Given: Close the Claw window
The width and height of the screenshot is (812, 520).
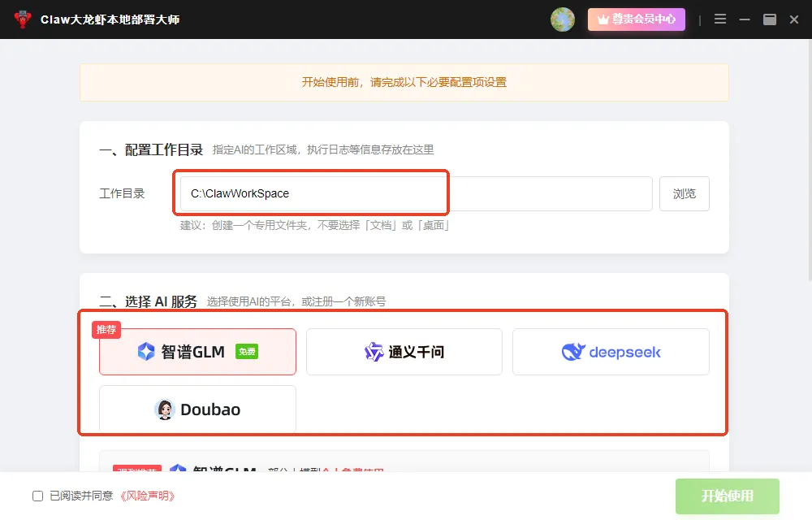Looking at the screenshot, I should point(794,19).
